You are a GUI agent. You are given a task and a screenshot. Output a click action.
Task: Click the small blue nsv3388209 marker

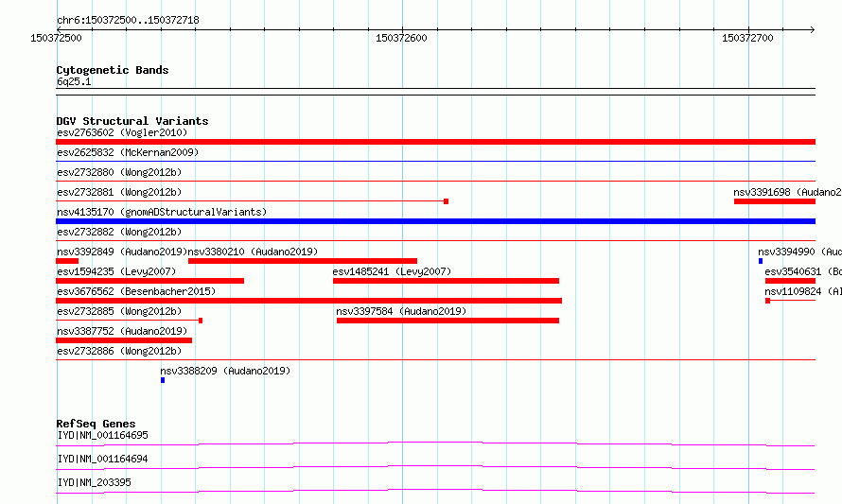163,380
